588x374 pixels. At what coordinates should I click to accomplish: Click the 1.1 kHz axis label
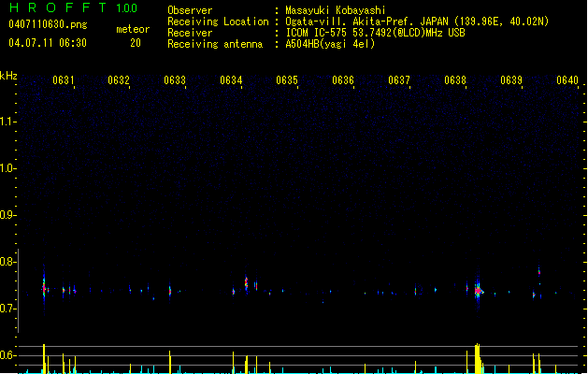point(7,122)
